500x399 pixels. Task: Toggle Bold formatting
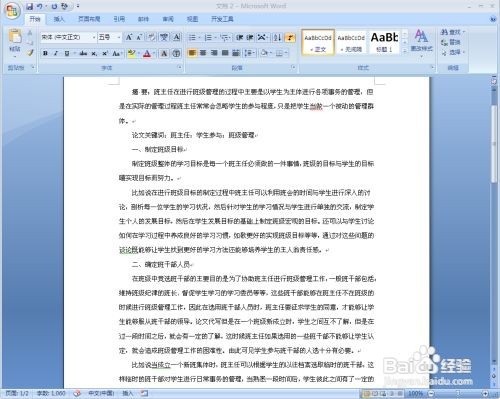coord(45,53)
